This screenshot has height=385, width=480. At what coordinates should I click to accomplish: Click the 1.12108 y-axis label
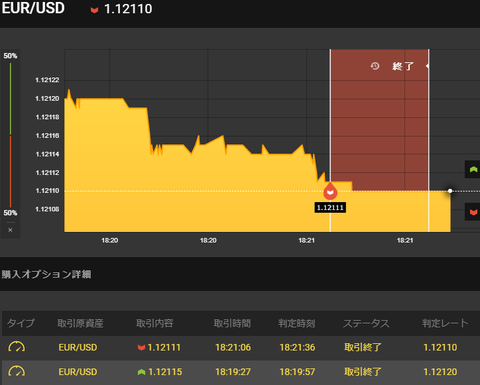[47, 209]
